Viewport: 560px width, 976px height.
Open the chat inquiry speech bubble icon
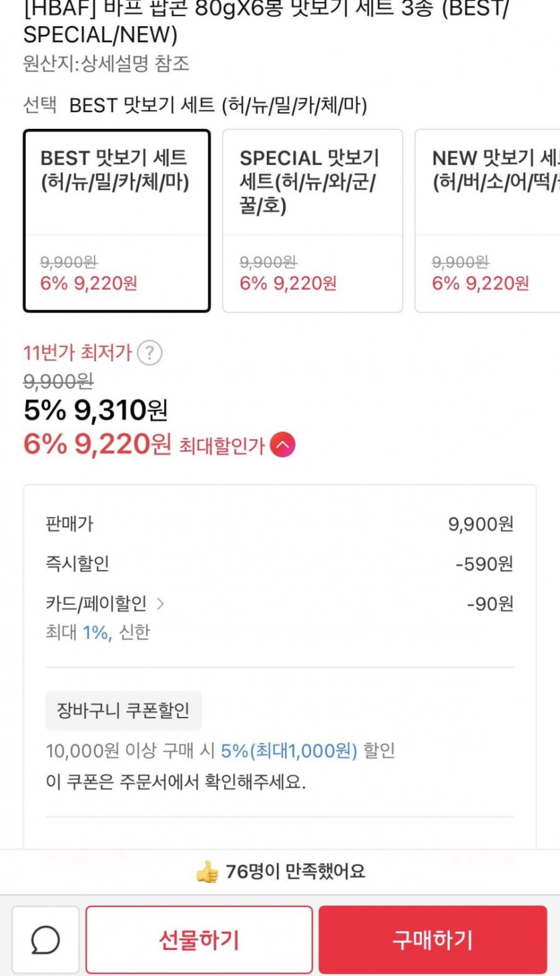[x=46, y=940]
